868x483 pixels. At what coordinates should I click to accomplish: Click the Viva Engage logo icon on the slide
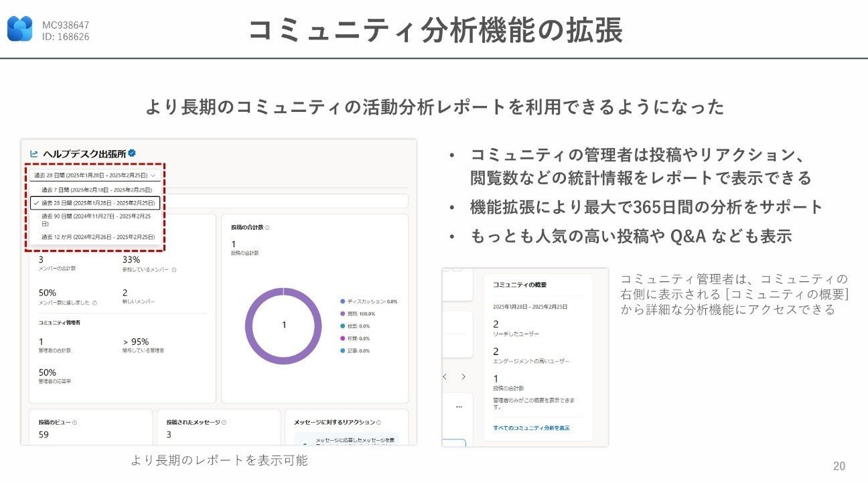click(20, 29)
